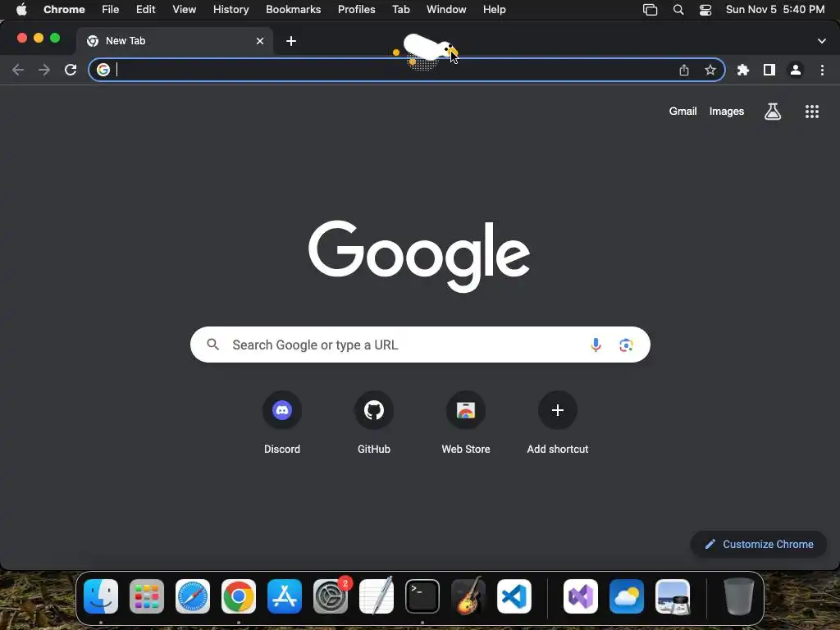Start voice search with the microphone icon

coord(596,345)
